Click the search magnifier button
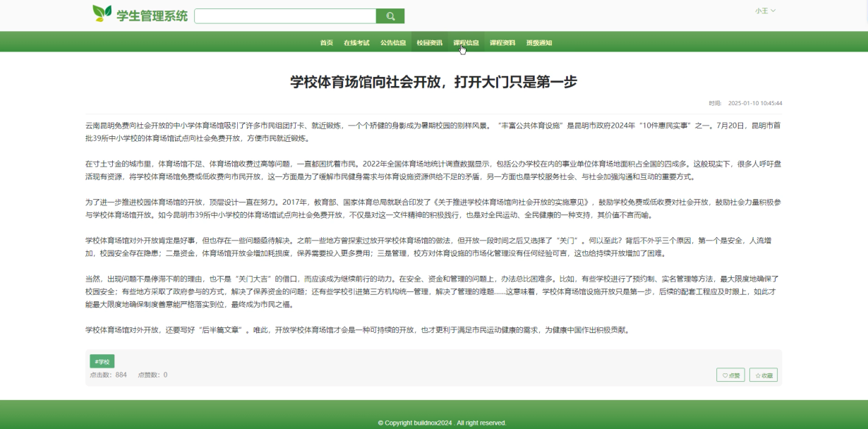Screen dimensions: 868x429 [x=390, y=16]
